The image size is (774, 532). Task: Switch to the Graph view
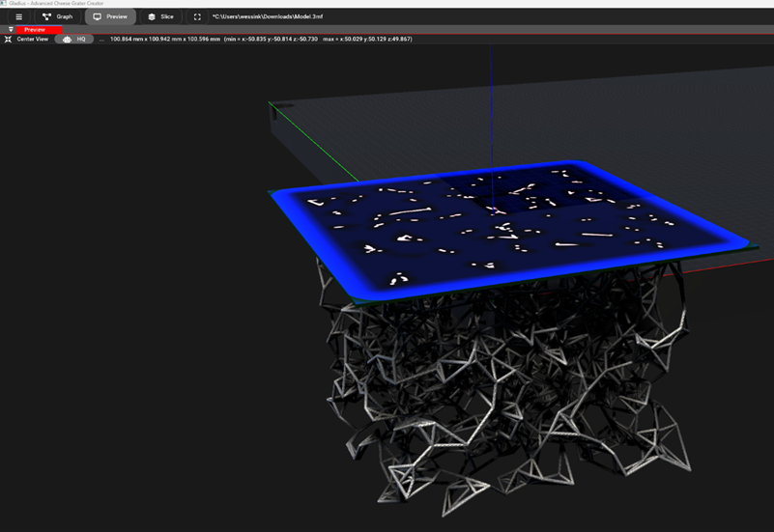coord(57,16)
